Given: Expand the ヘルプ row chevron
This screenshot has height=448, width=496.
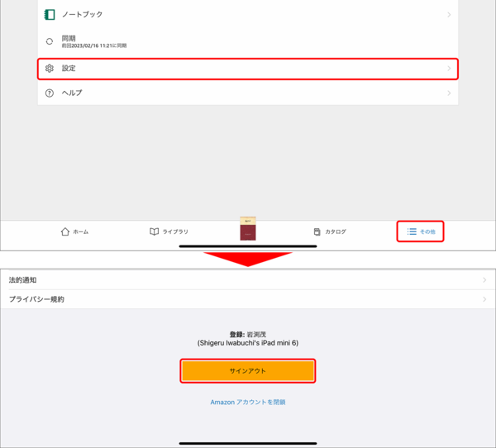Looking at the screenshot, I should pos(449,93).
